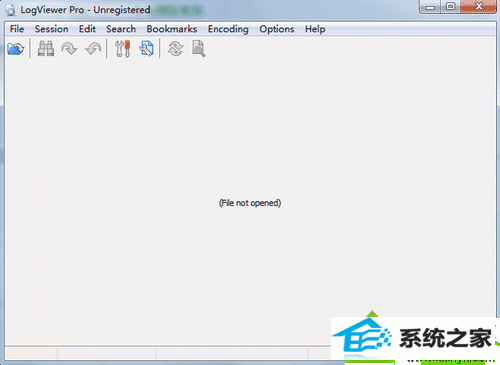Viewport: 500px width, 365px height.
Task: Open the Bookmarks menu
Action: [172, 29]
